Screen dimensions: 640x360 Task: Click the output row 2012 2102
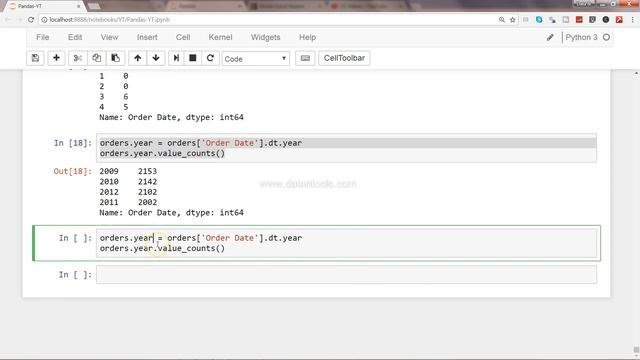point(128,192)
